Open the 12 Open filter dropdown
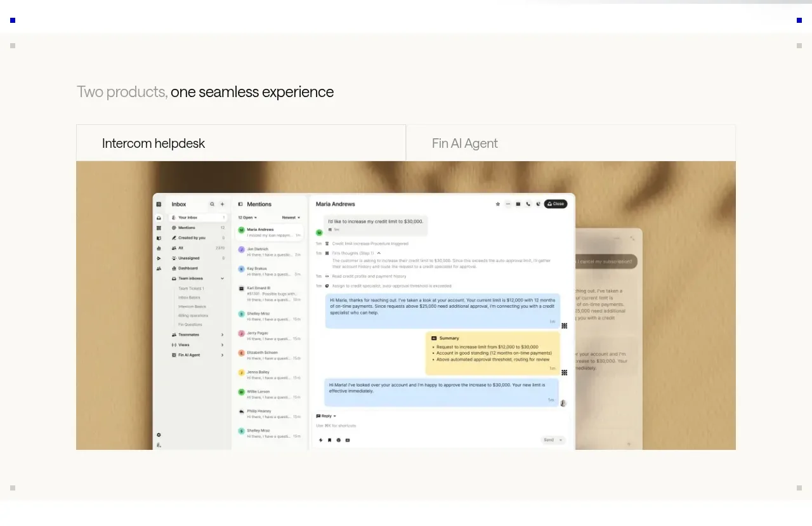Screen dimensions: 812x526 tap(247, 218)
